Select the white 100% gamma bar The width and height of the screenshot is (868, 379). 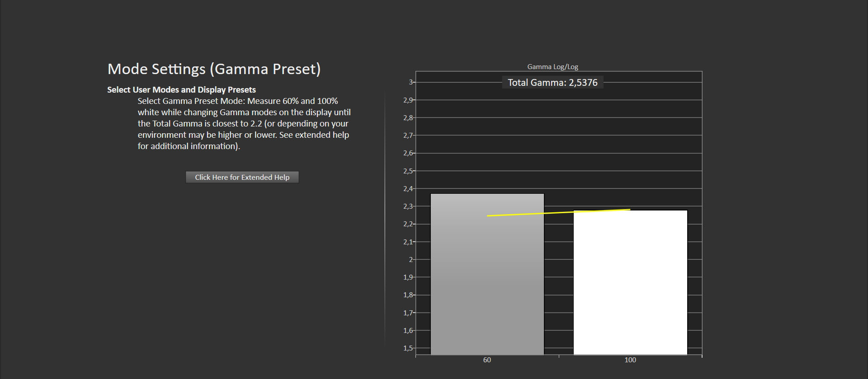tap(630, 285)
